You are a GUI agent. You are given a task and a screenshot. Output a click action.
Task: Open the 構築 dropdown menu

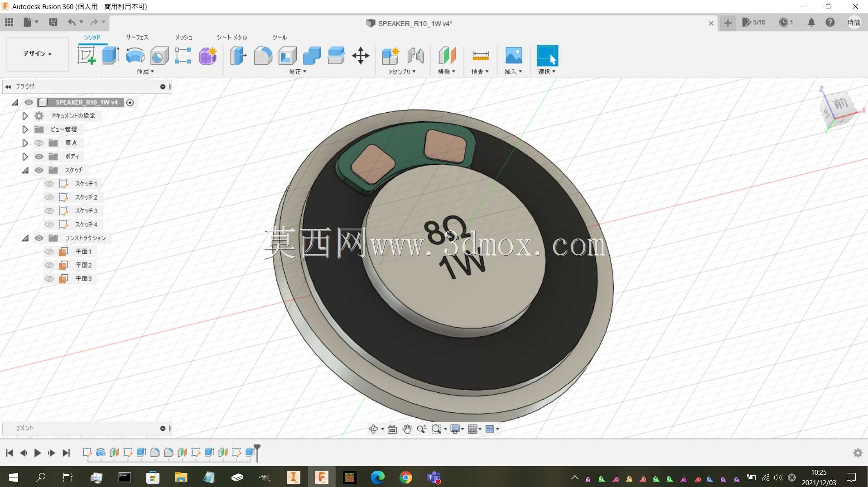[446, 72]
